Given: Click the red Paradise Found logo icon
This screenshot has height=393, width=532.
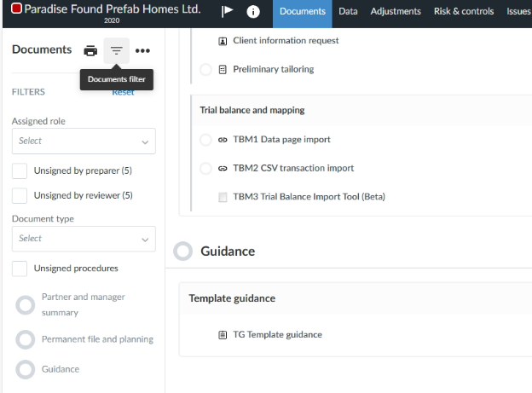Looking at the screenshot, I should [16, 9].
